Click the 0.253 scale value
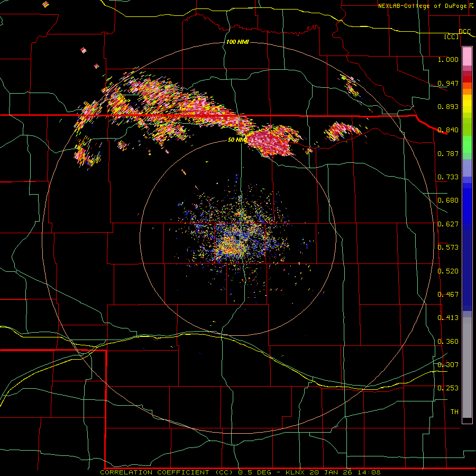 [x=448, y=388]
